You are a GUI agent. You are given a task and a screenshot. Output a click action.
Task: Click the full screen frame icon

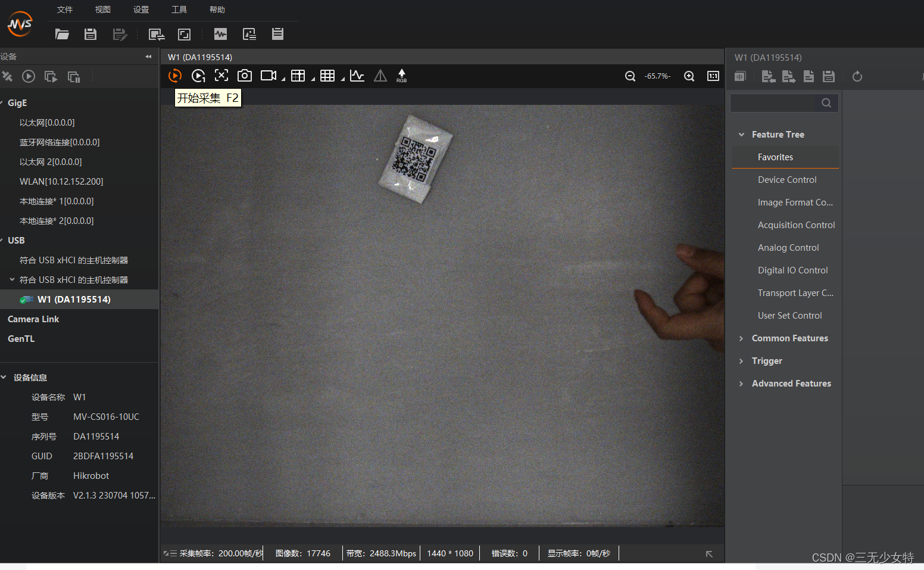185,34
